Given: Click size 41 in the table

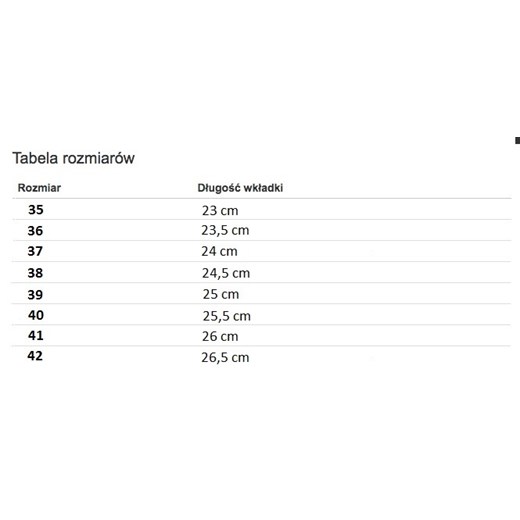Looking at the screenshot, I should coord(36,335).
